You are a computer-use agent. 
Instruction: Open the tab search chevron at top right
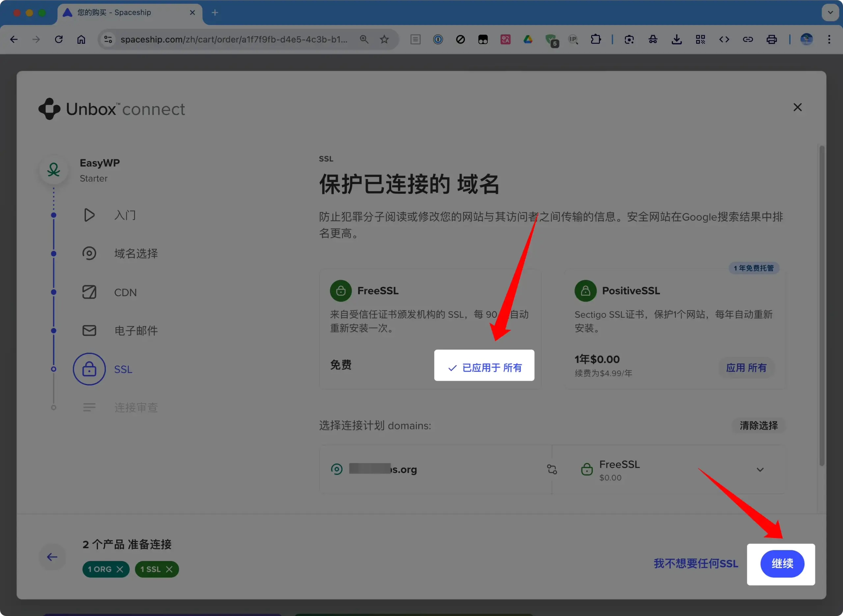[830, 12]
